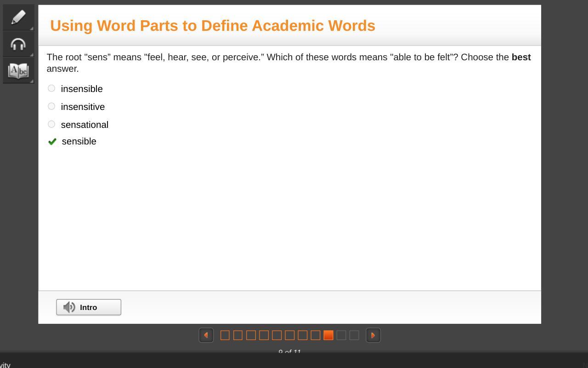This screenshot has height=368, width=588.
Task: Jump to question 2 square
Action: point(238,335)
